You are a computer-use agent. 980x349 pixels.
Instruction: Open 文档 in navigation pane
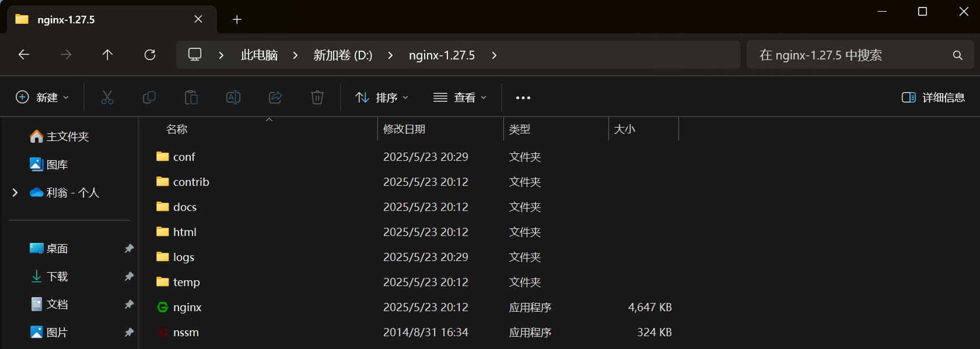pyautogui.click(x=49, y=305)
